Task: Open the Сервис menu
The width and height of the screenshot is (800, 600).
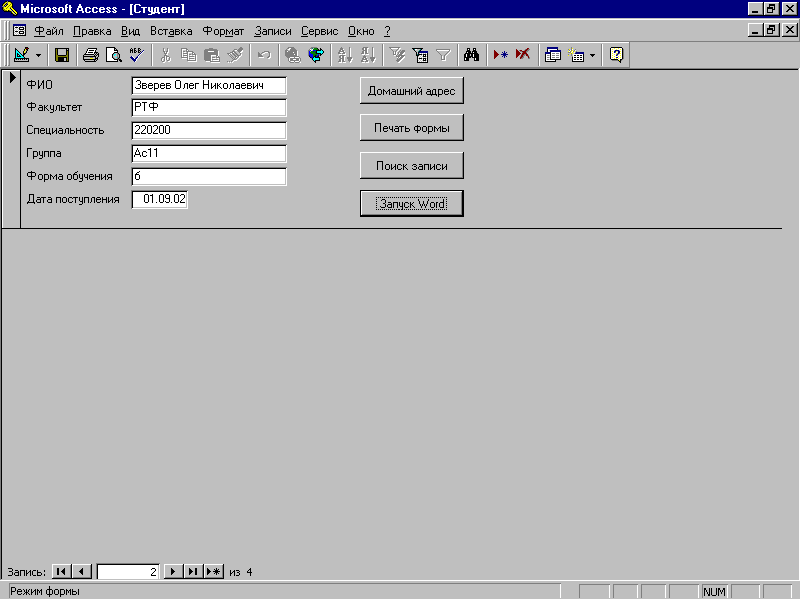Action: pos(319,31)
